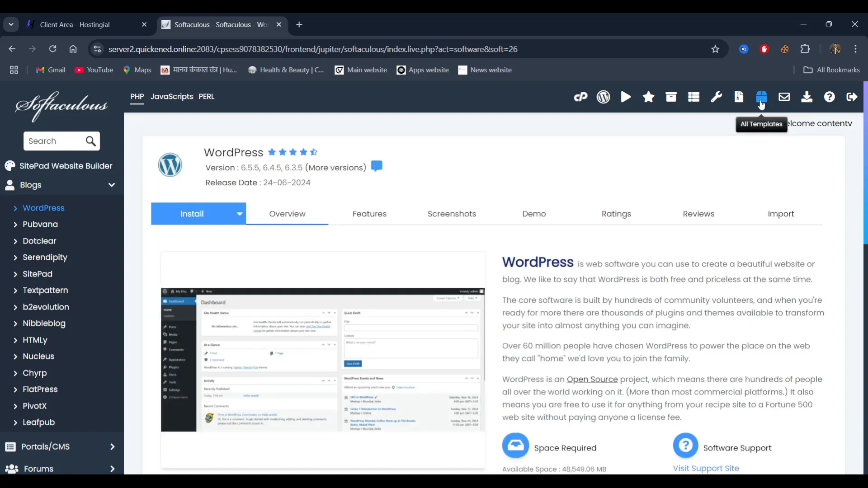Screen dimensions: 868x488
Task: Select Pubvana in Blogs list
Action: point(40,224)
